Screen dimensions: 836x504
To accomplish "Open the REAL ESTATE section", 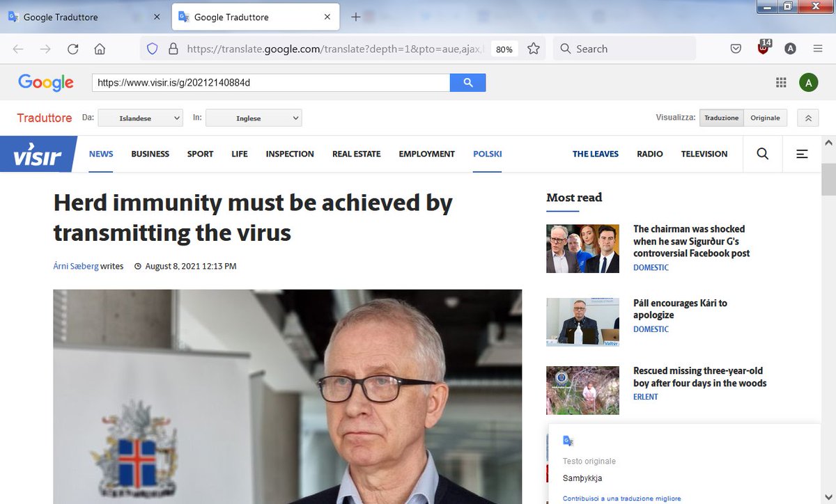I will click(357, 154).
